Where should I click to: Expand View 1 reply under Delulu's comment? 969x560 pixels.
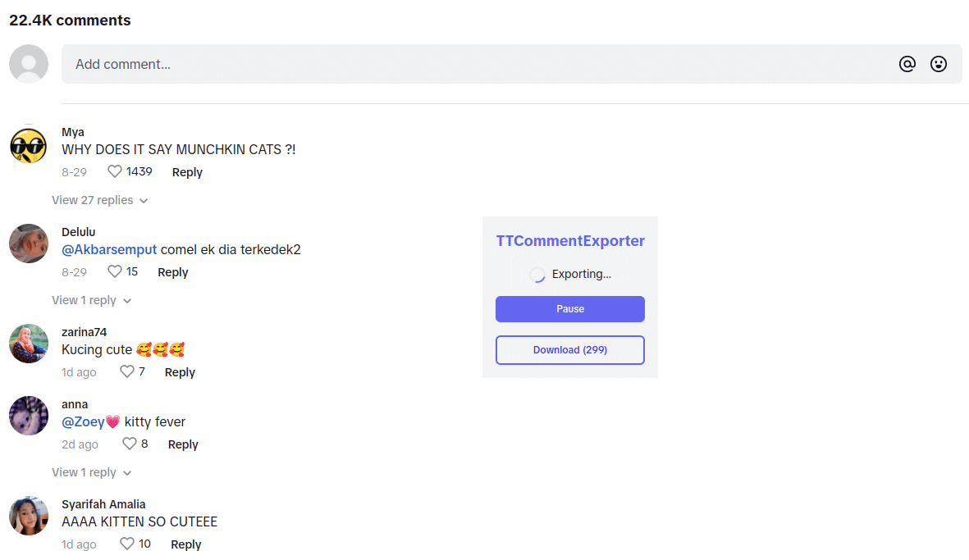click(91, 300)
